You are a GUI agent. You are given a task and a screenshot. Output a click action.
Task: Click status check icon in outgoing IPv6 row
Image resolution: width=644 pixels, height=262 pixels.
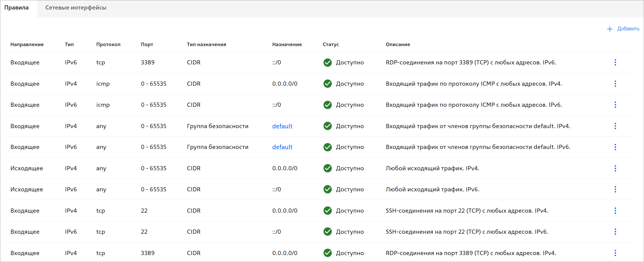pyautogui.click(x=327, y=189)
